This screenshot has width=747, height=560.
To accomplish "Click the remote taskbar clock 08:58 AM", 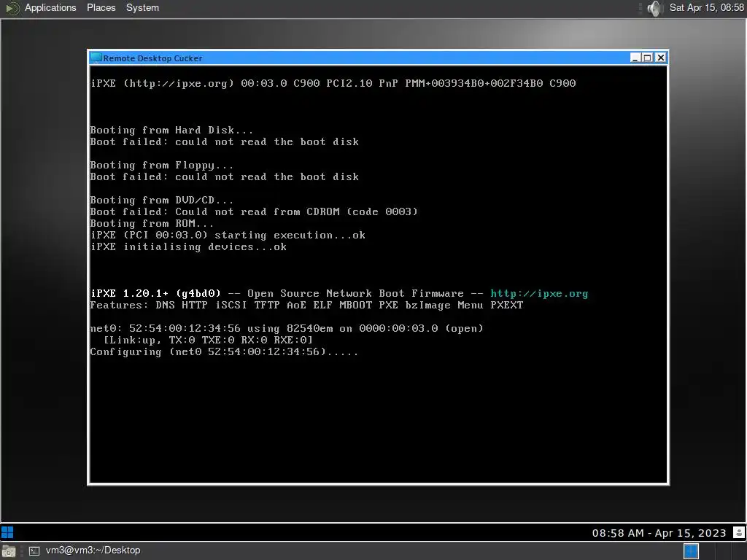I will pyautogui.click(x=659, y=533).
